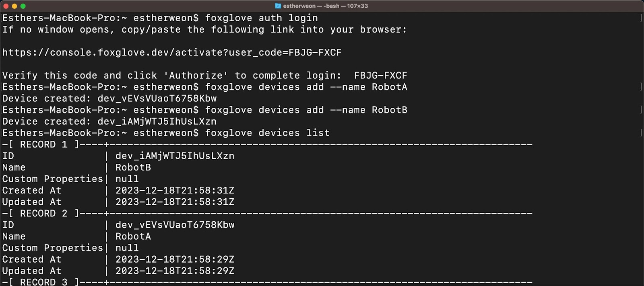Viewport: 644px width, 286px height.
Task: Click the 'foxglove devices add --name RobotB' command
Action: point(307,109)
